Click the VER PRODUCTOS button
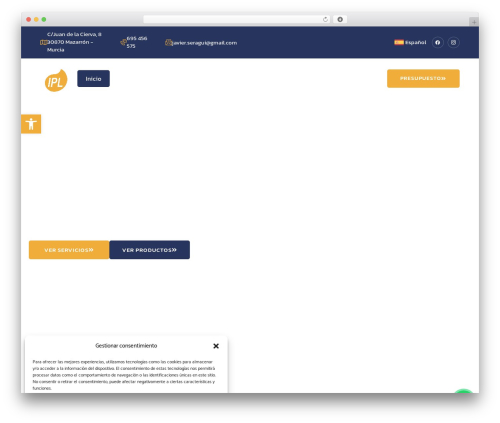This screenshot has width=500, height=423. pyautogui.click(x=149, y=250)
